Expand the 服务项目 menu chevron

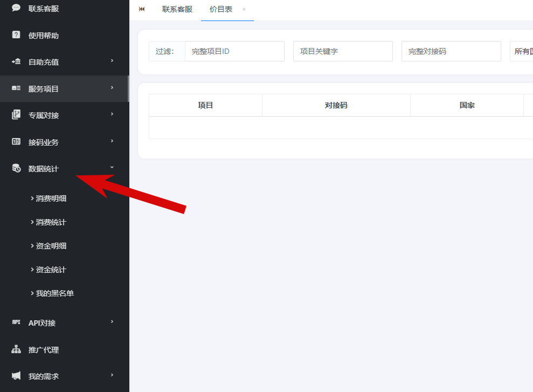112,88
